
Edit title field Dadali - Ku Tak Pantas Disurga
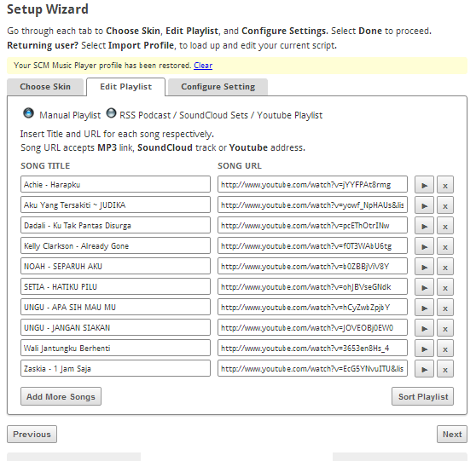click(115, 225)
